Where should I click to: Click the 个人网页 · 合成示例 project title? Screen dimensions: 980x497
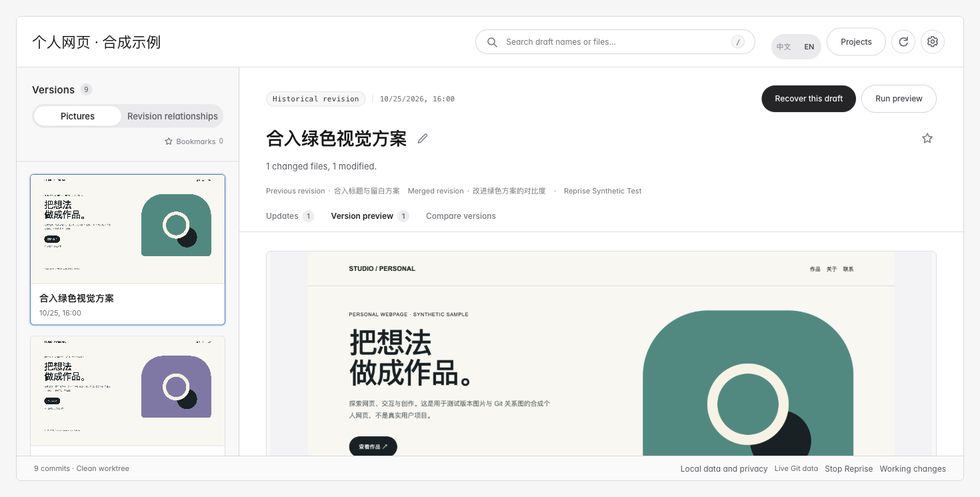96,43
